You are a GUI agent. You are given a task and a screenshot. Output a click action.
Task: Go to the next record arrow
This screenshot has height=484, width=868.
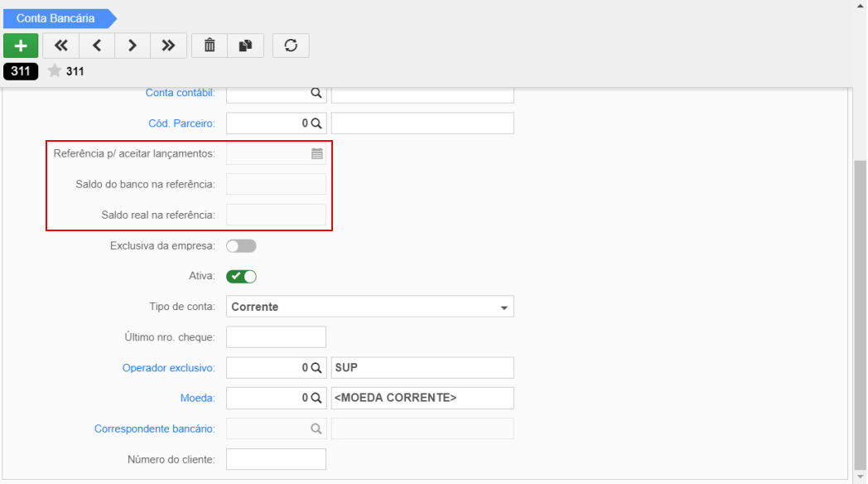point(133,46)
